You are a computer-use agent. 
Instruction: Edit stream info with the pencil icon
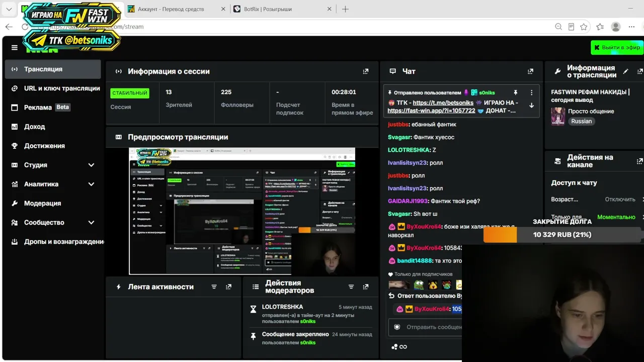625,71
